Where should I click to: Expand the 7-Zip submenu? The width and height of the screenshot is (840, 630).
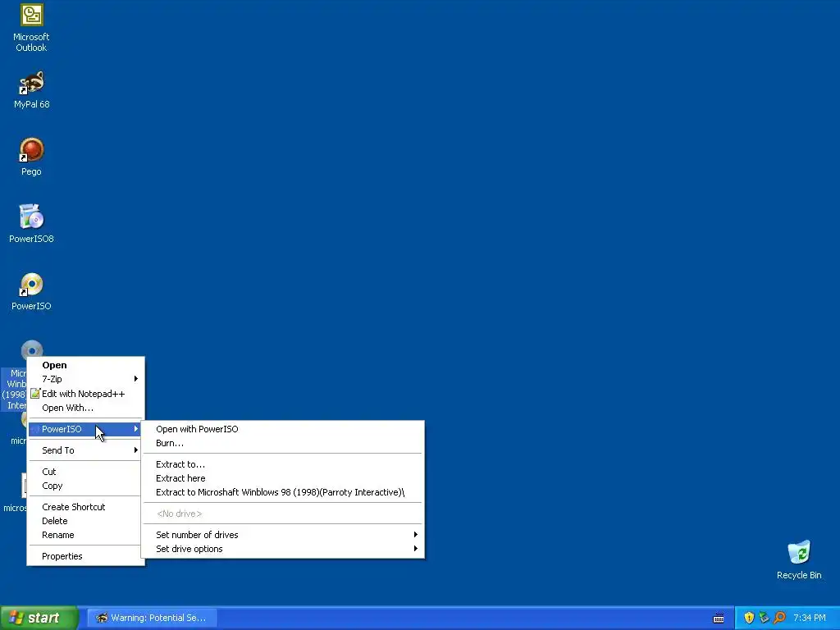pos(85,379)
